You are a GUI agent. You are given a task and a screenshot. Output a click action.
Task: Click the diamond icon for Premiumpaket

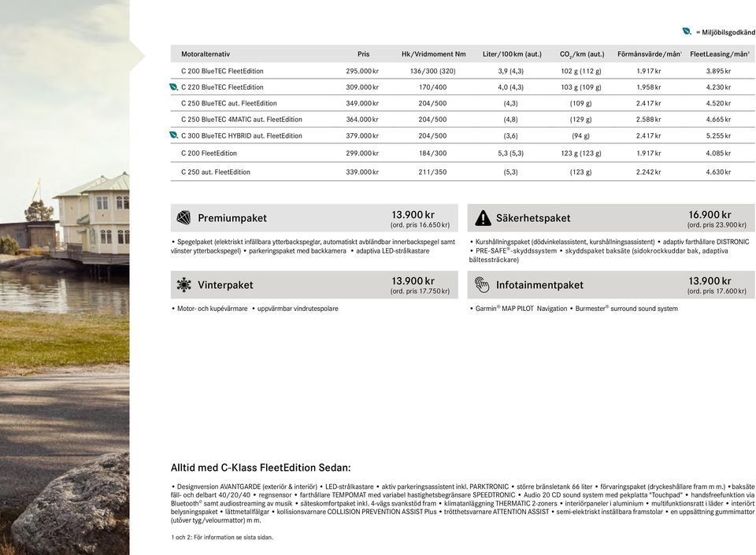click(x=183, y=218)
